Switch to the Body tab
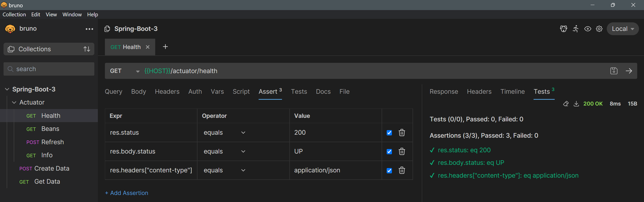The width and height of the screenshot is (644, 202). click(138, 91)
